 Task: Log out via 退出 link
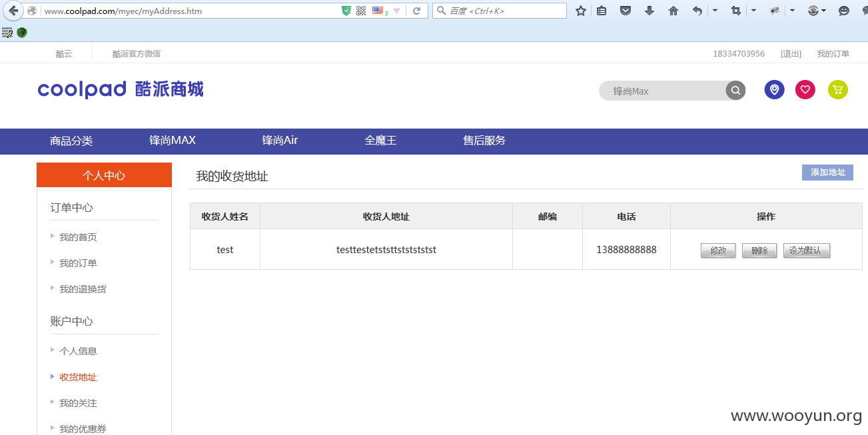point(791,54)
